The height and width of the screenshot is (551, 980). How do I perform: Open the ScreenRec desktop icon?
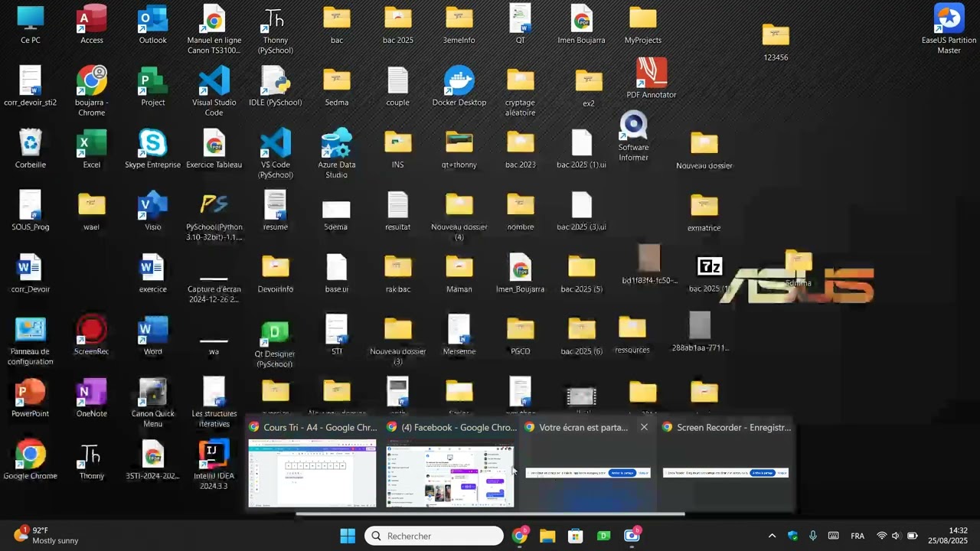92,335
